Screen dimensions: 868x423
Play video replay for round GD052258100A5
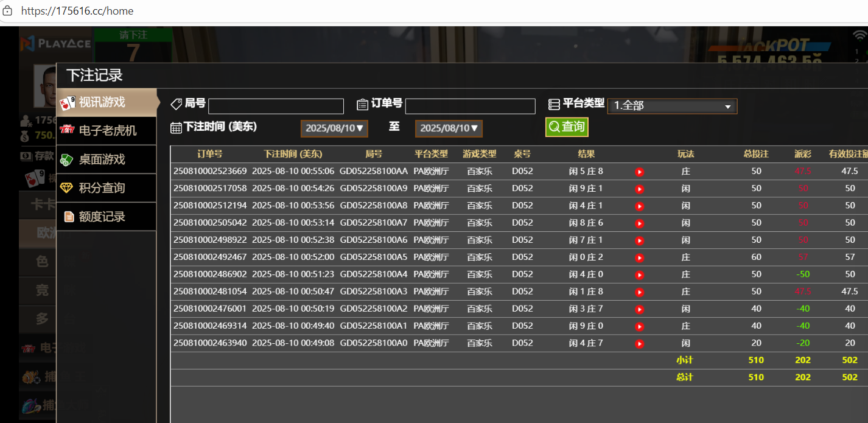[x=639, y=257]
